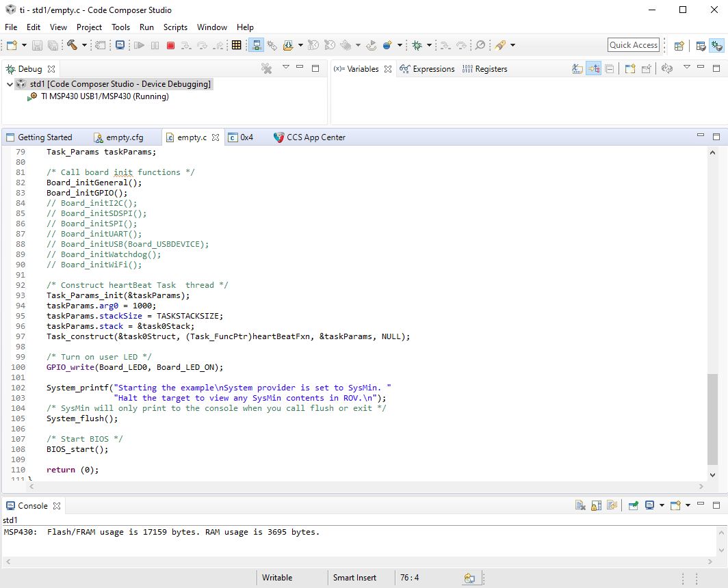Open the Build hammer dropdown arrow
The height and width of the screenshot is (588, 728).
[84, 45]
